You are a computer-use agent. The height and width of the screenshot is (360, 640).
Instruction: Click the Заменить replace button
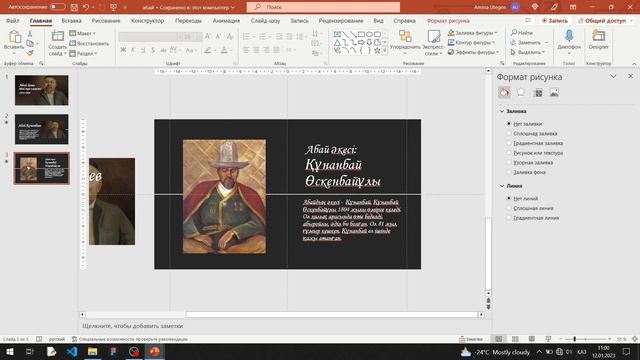click(x=529, y=42)
